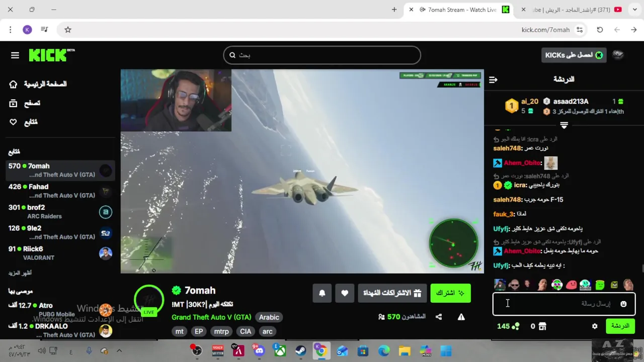
Task: Click the mtrp stream tag
Action: click(x=221, y=331)
